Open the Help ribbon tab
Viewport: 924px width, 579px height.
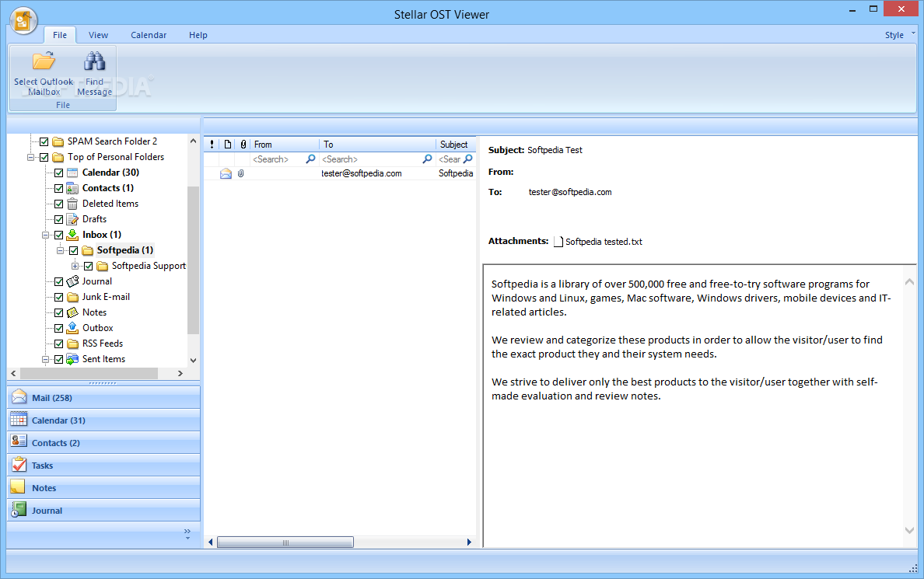point(198,35)
